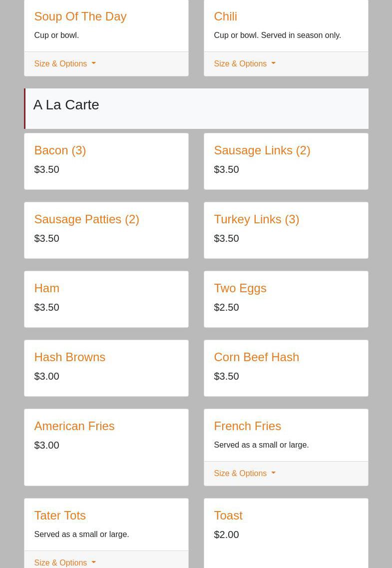Pick the Turkey Links (3) item
392x568 pixels.
point(256,219)
